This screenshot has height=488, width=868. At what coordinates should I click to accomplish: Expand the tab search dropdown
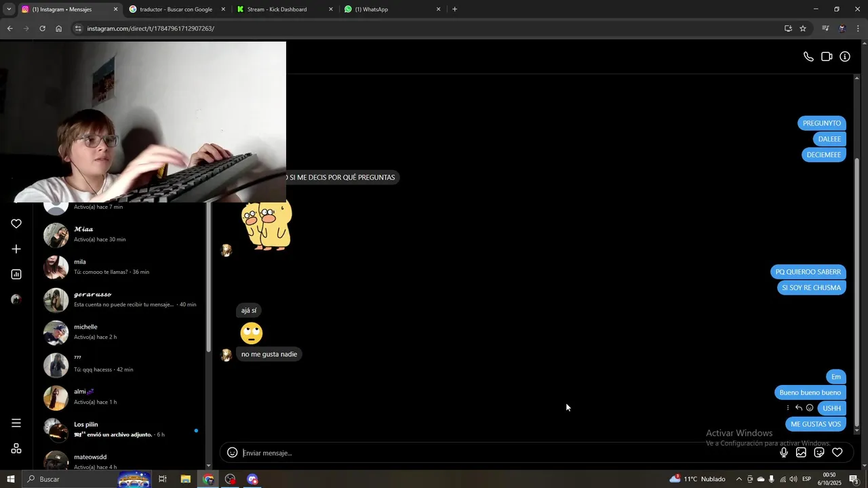(9, 9)
